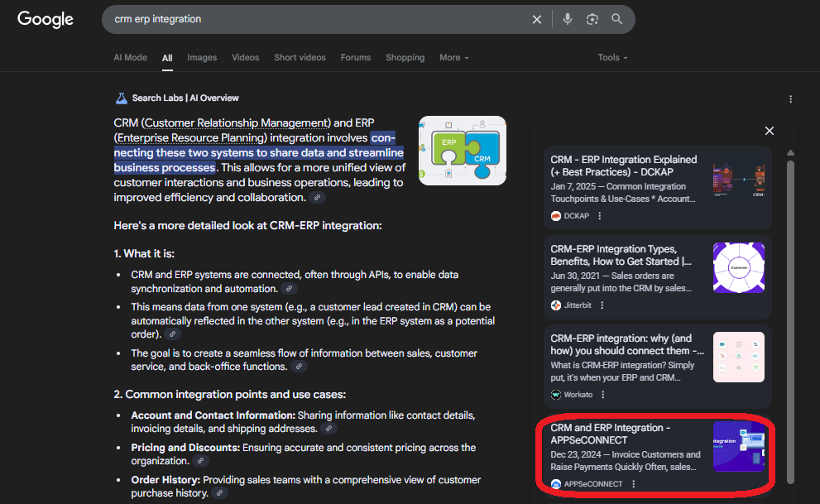Click '2. Common integration points and use cases:' heading
This screenshot has height=504, width=820.
point(230,394)
